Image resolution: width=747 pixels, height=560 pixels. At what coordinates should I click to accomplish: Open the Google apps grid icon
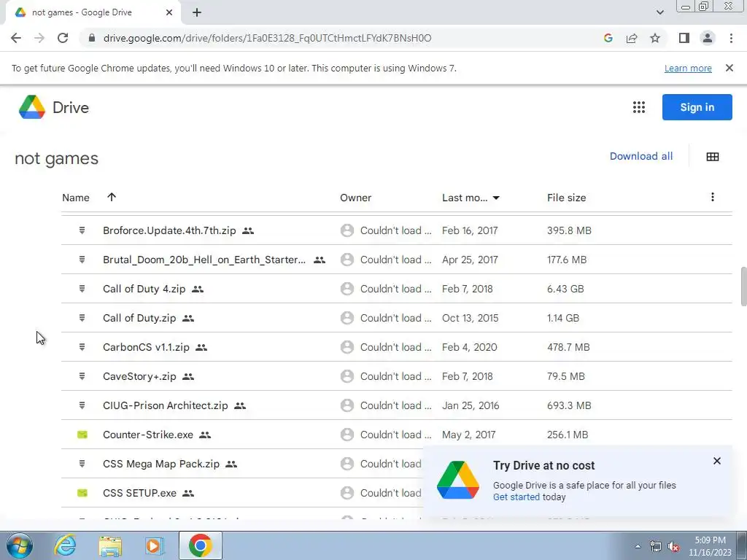638,107
